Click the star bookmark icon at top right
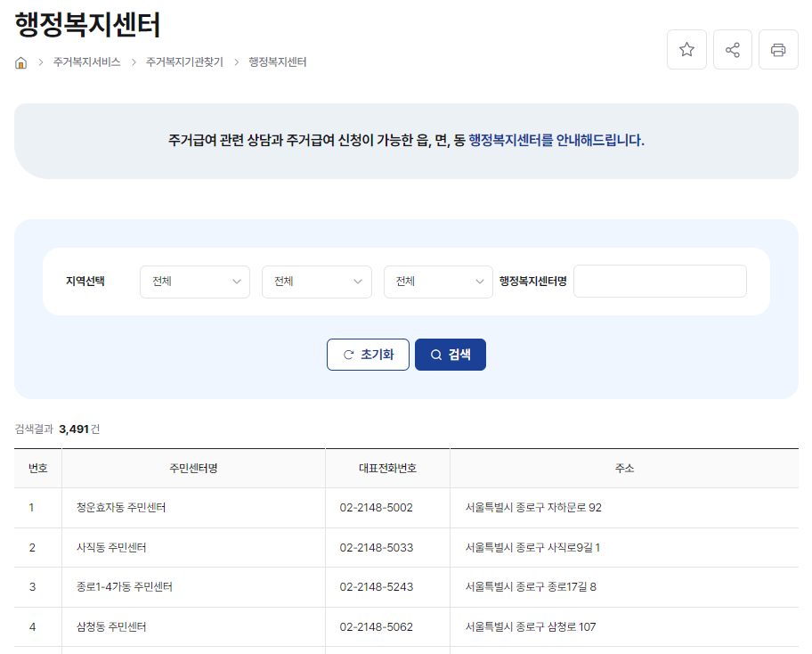812x654 pixels. coord(686,49)
